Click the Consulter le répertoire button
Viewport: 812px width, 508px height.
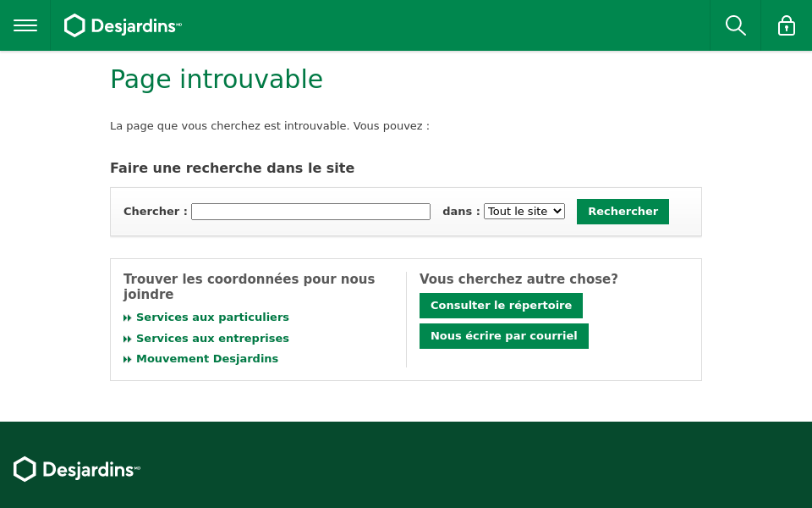point(501,306)
